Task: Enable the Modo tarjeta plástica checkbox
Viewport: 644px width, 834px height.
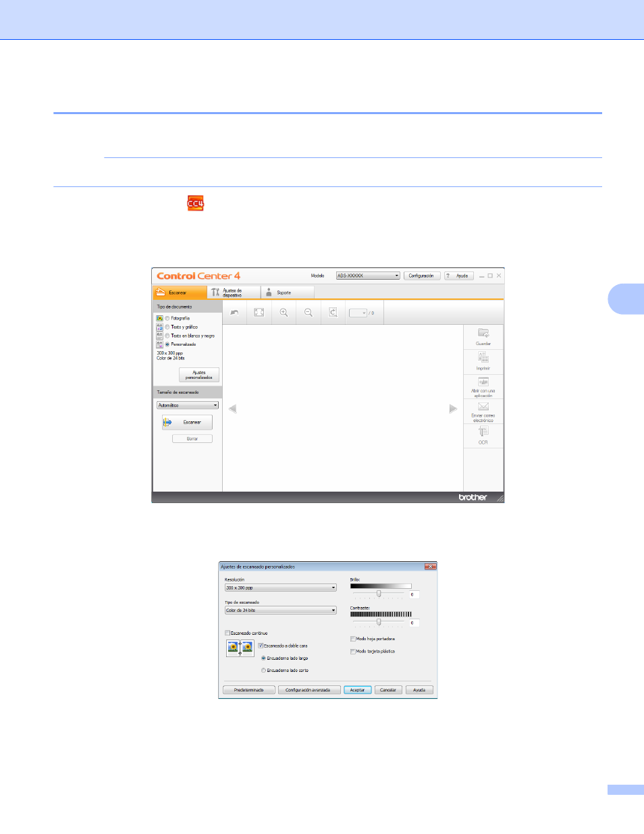Action: (353, 652)
